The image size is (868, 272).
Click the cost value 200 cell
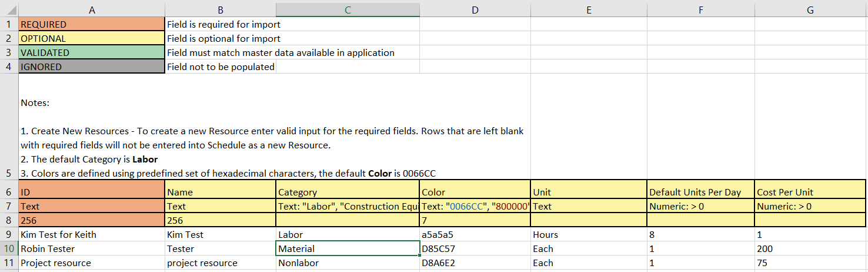coord(810,248)
